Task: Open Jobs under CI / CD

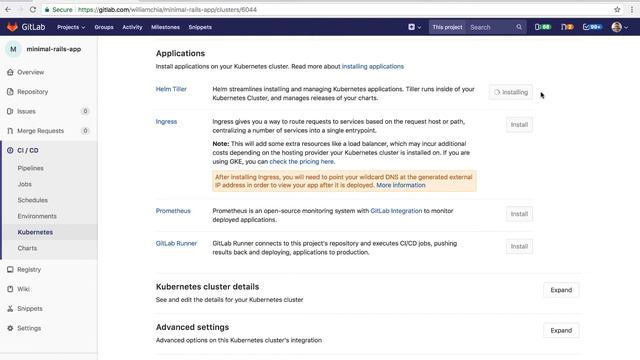Action: (24, 184)
